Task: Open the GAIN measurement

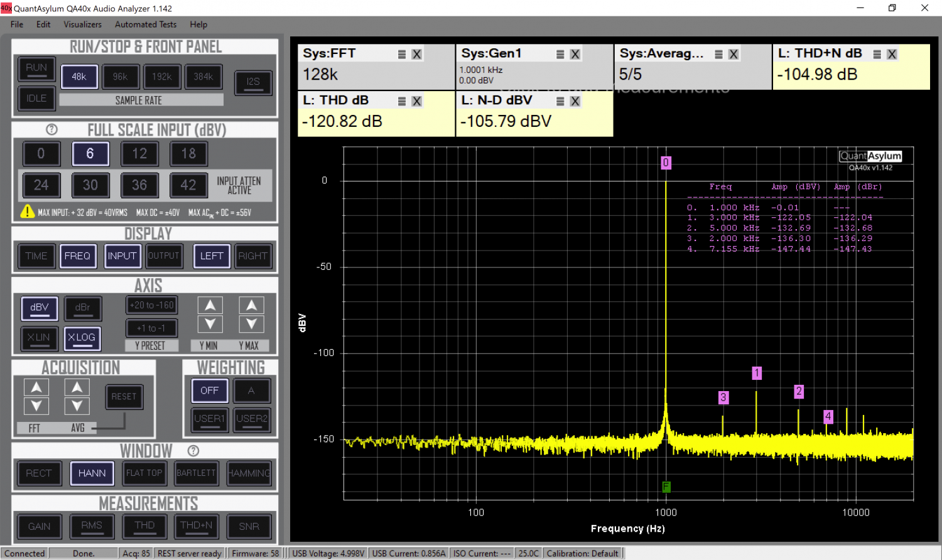Action: click(39, 527)
